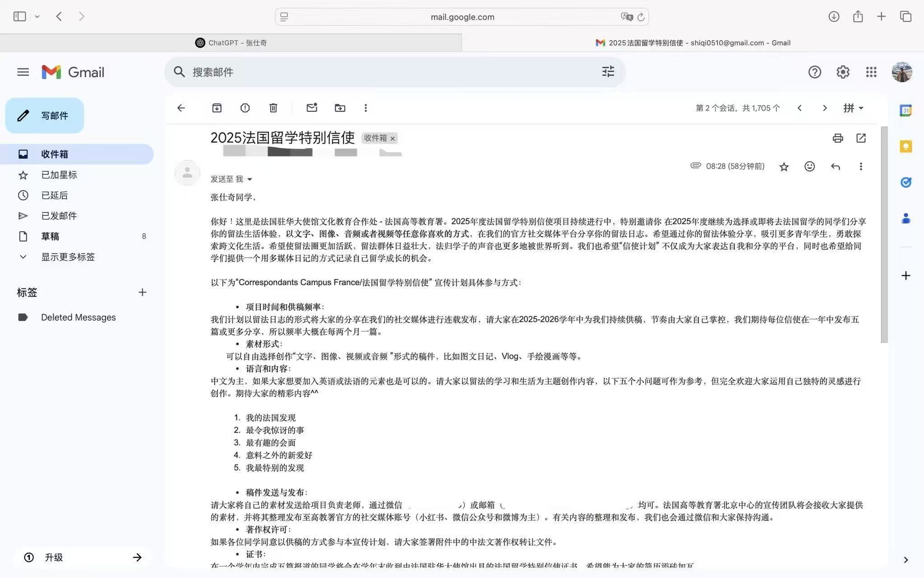
Task: Go back to inbox with the back arrow
Action: pyautogui.click(x=181, y=108)
